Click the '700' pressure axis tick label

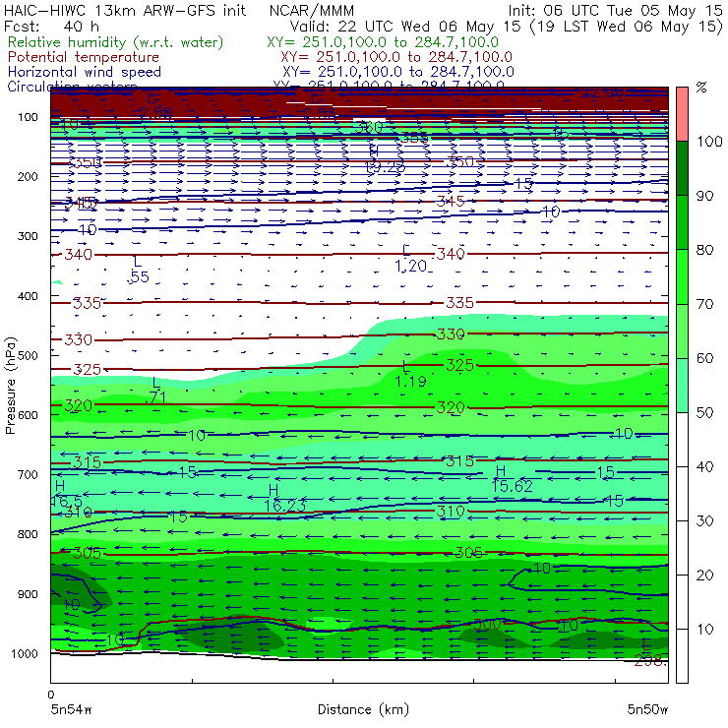(28, 474)
